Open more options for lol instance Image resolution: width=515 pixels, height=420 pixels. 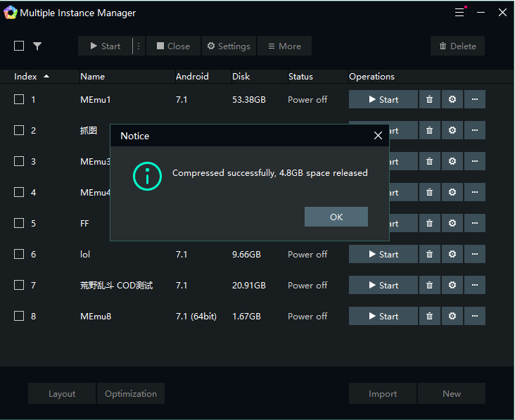[x=474, y=255]
